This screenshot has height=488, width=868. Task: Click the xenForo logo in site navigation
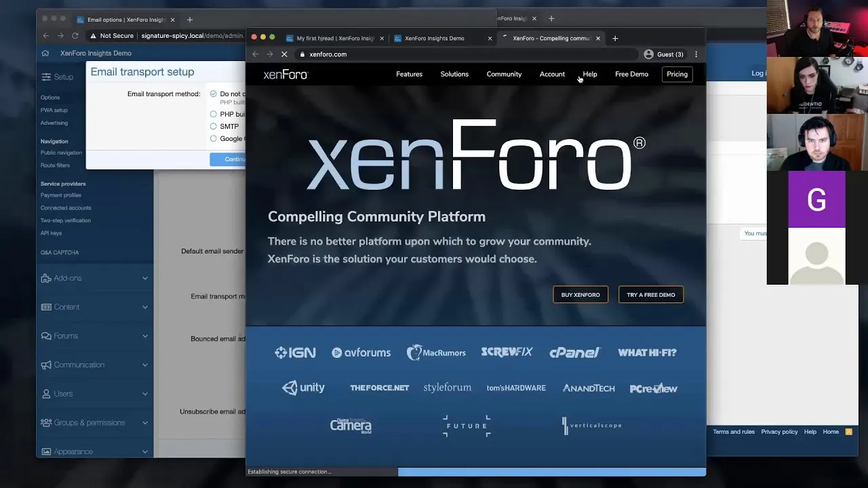point(285,75)
